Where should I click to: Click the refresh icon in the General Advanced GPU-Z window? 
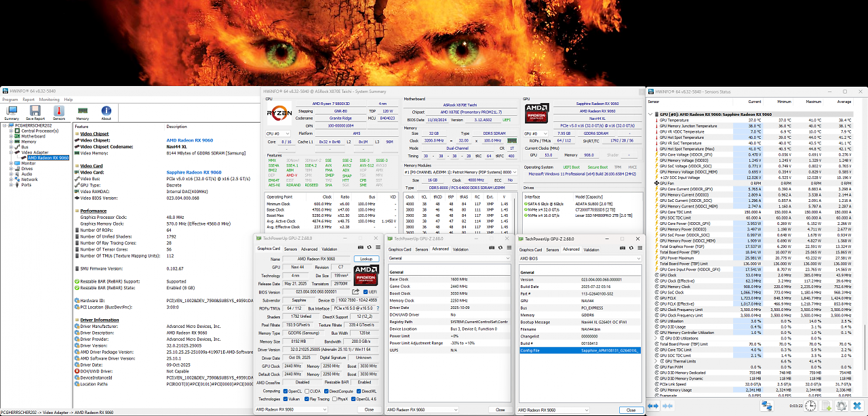coord(499,249)
